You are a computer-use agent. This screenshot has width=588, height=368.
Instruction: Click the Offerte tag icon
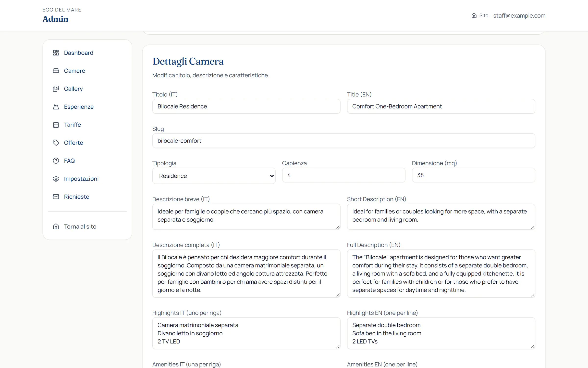(x=56, y=143)
